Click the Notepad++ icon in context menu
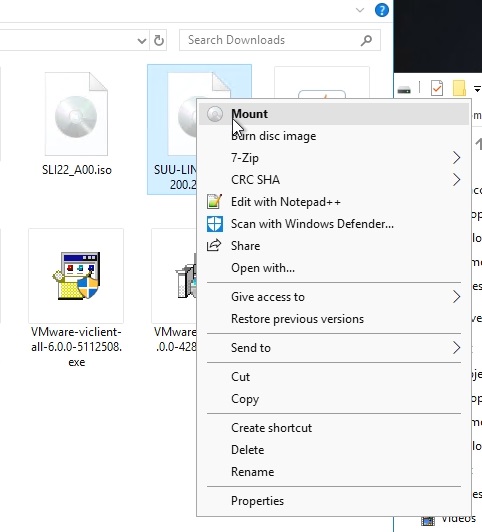The image size is (482, 532). [x=214, y=202]
